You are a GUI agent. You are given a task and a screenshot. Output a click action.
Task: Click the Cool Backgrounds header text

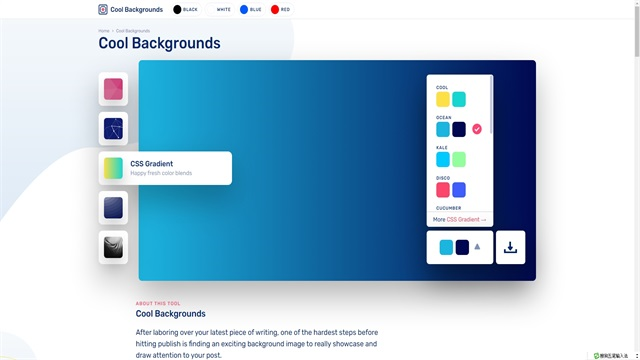tap(136, 9)
